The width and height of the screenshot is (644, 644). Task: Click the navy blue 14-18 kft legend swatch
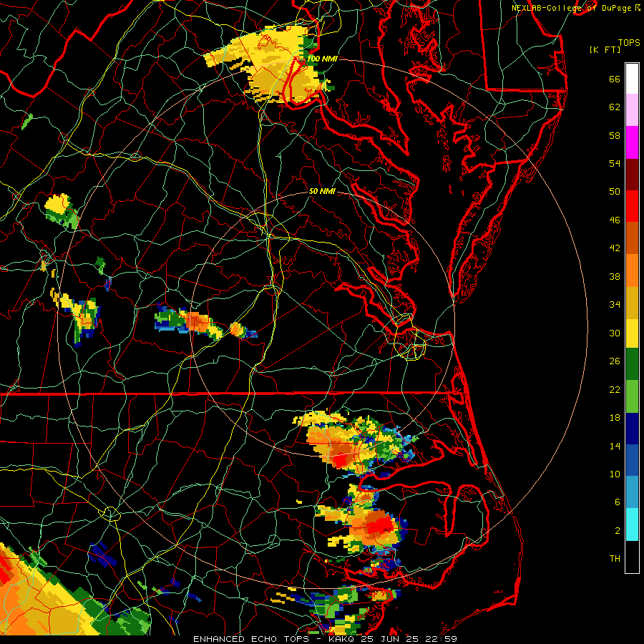click(632, 429)
